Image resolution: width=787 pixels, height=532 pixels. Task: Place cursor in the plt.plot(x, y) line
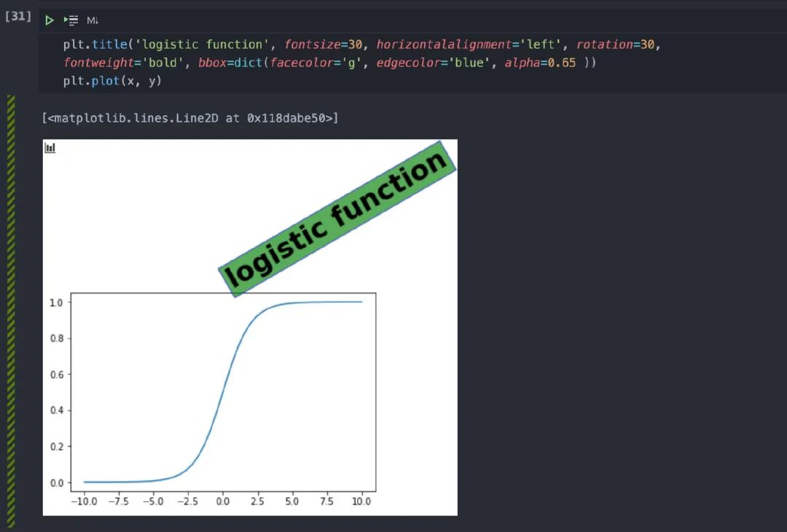pos(112,81)
